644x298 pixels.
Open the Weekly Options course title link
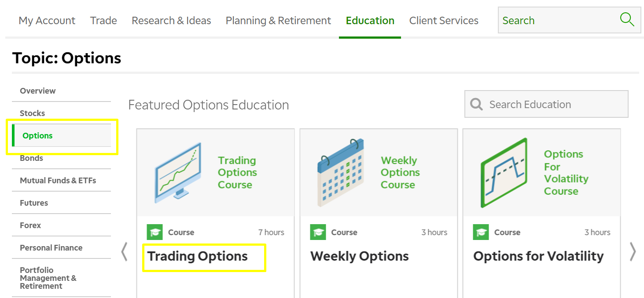tap(360, 256)
